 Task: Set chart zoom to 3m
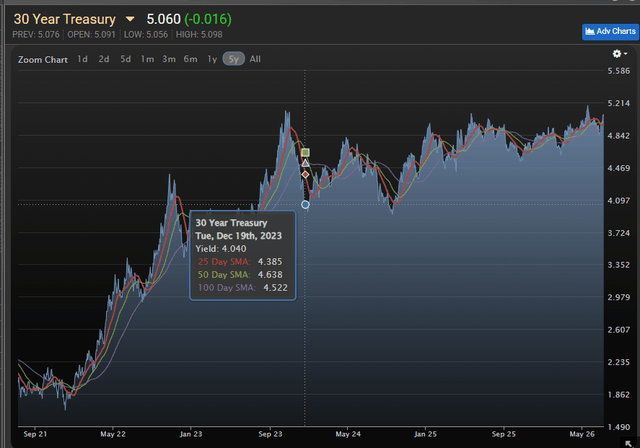click(169, 59)
